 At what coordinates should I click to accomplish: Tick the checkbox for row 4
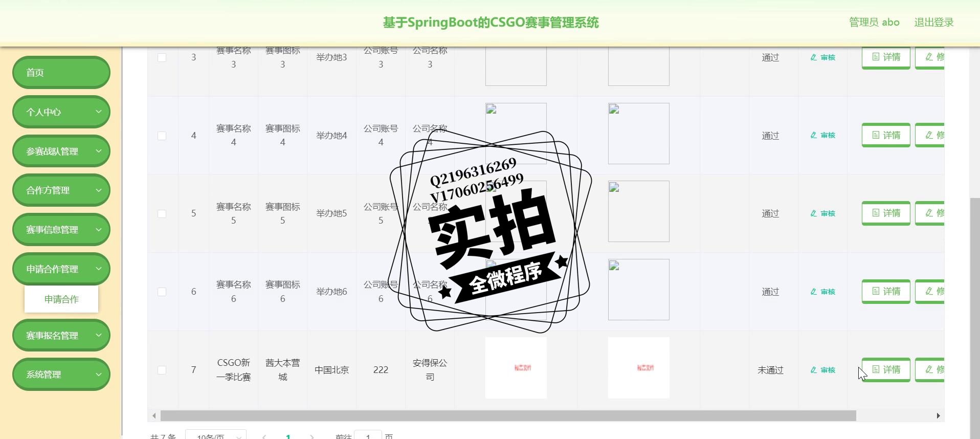coord(162,136)
